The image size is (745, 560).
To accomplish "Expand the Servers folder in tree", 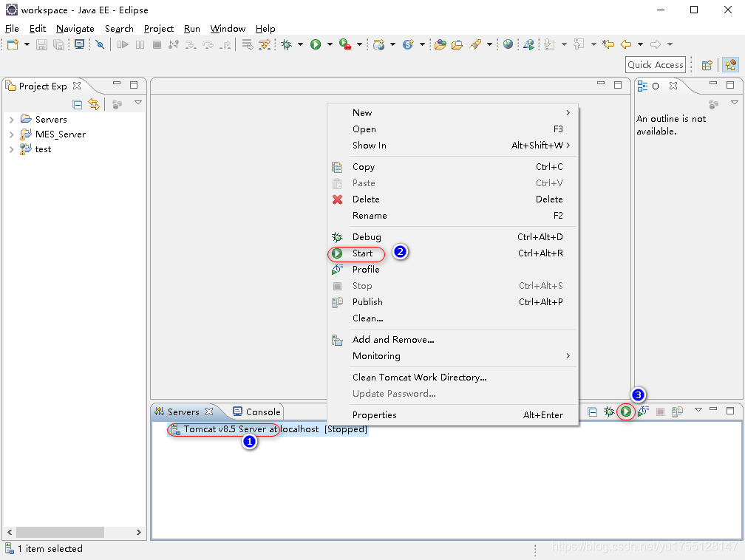I will tap(11, 120).
